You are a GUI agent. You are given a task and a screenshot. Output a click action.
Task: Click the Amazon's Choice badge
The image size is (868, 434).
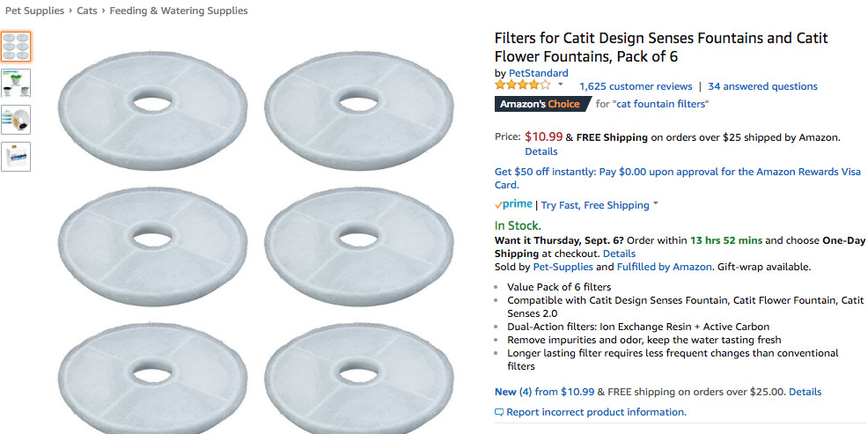click(541, 104)
